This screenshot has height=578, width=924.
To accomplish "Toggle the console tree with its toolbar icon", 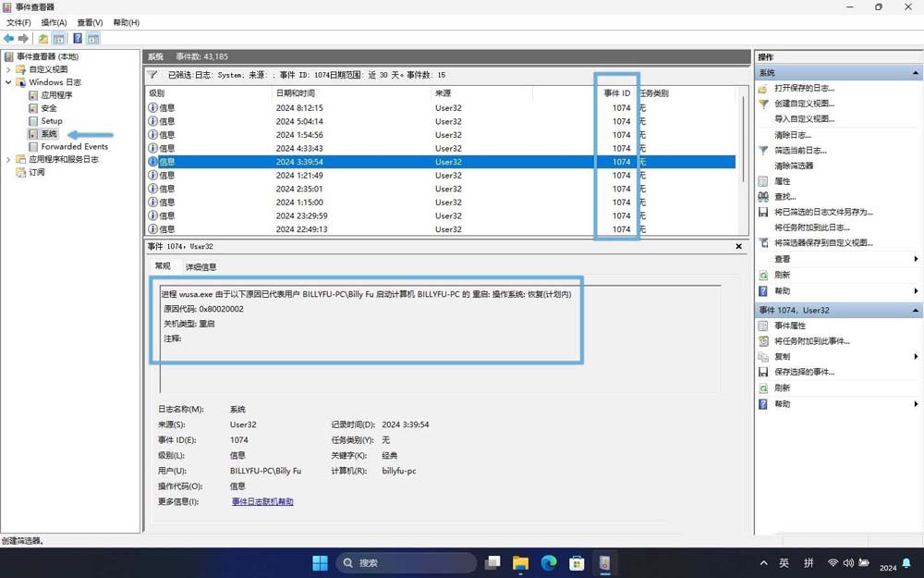I will [59, 39].
